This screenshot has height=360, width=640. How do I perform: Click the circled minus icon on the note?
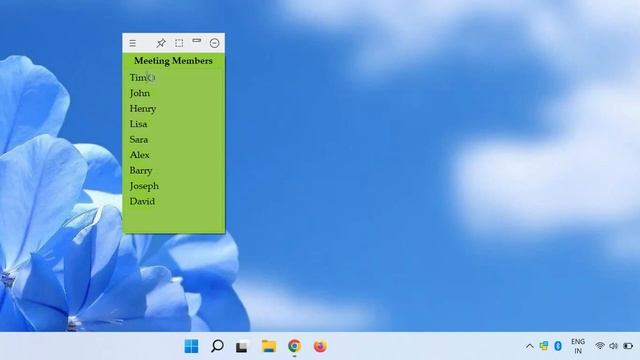(x=214, y=43)
